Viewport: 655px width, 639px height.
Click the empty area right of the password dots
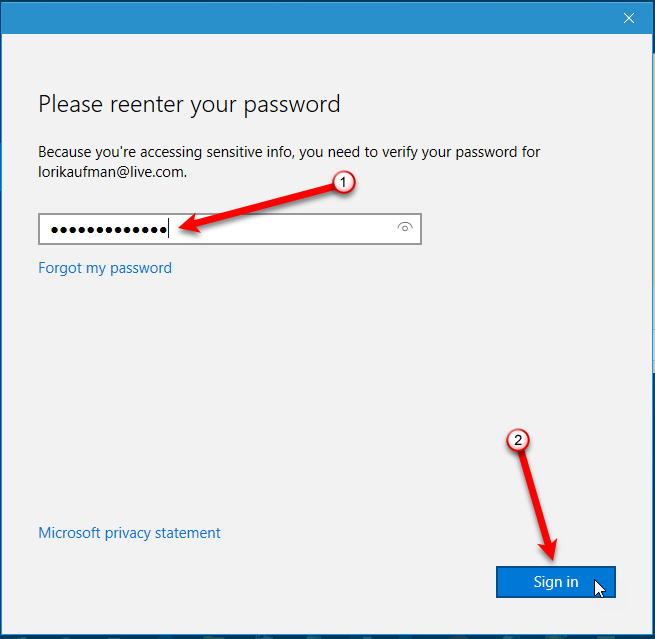300,229
